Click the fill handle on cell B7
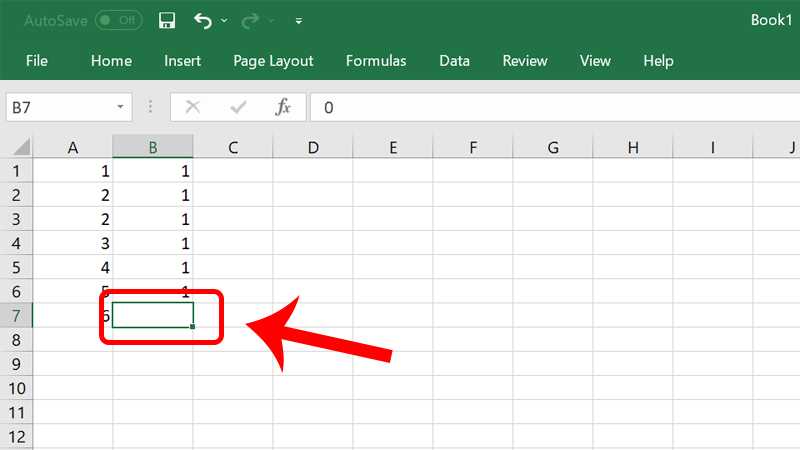Viewport: 800px width, 450px height. coord(192,326)
